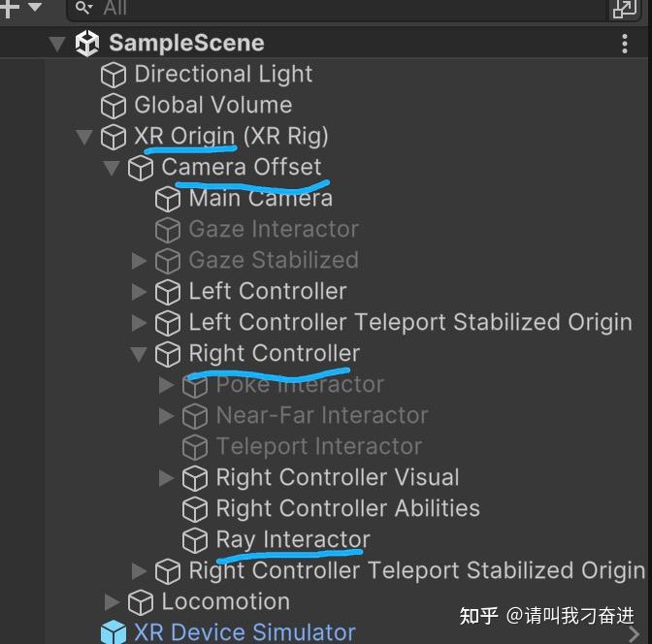Open the SampleScene three-dot options menu
The height and width of the screenshot is (644, 652).
[x=625, y=44]
